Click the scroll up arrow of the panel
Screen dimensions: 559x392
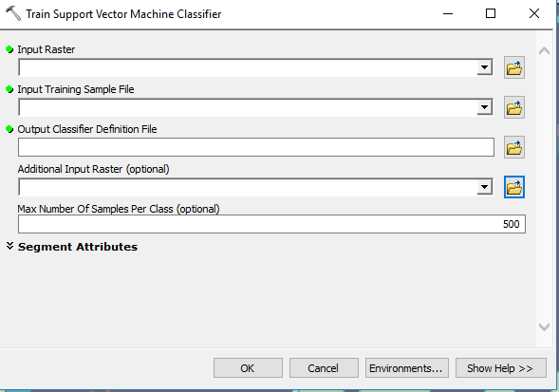pos(544,51)
